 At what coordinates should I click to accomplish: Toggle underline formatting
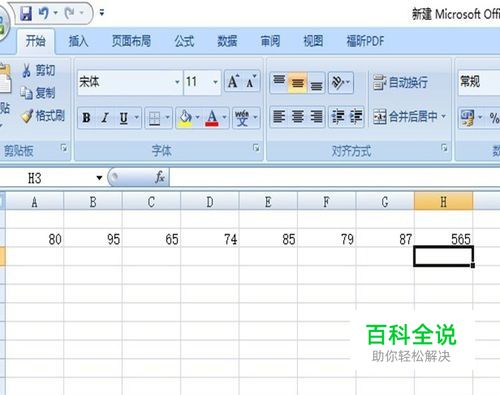[x=124, y=118]
